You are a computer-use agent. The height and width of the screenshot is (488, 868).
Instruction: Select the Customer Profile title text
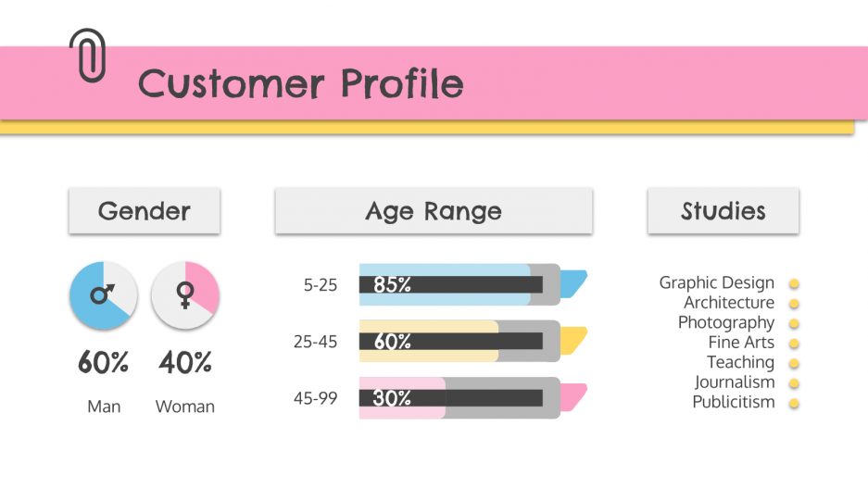[301, 83]
